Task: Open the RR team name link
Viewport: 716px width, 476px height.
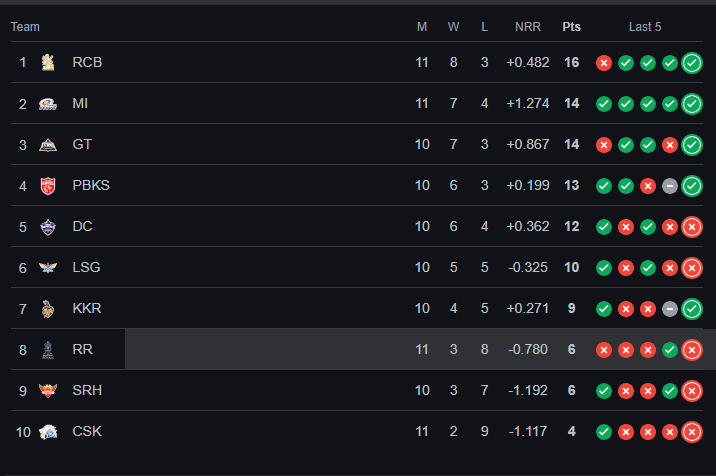Action: pyautogui.click(x=82, y=350)
